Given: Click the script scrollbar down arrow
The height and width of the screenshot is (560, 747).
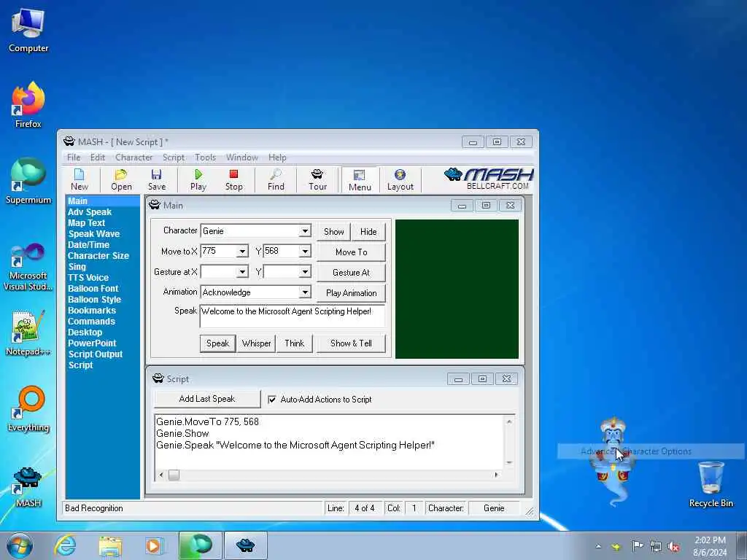Looking at the screenshot, I should click(509, 462).
